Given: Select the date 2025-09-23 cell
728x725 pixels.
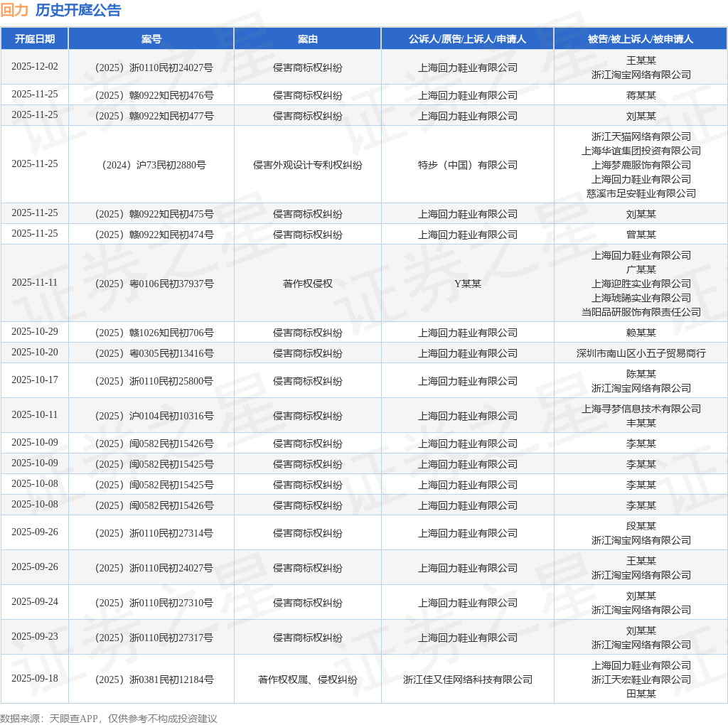Looking at the screenshot, I should pyautogui.click(x=35, y=636).
